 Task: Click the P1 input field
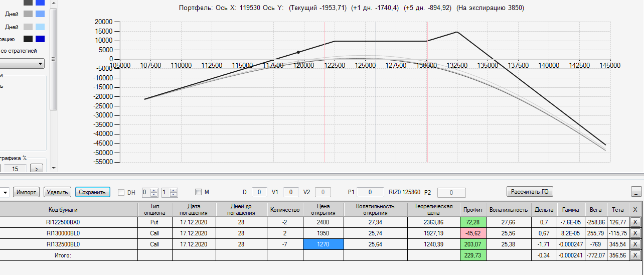point(370,192)
